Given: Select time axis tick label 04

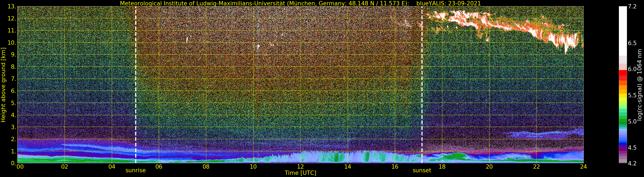Looking at the screenshot, I should pos(112,166).
